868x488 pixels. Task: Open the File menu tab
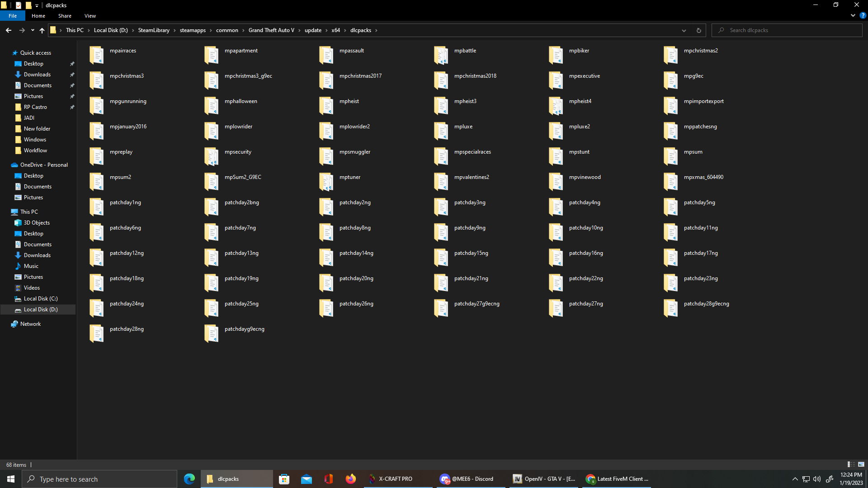(x=13, y=16)
